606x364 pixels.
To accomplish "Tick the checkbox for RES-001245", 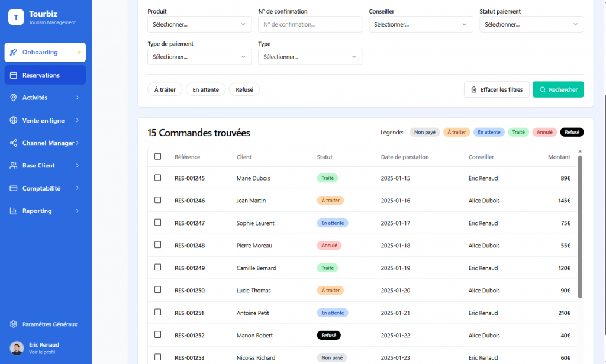I will click(157, 178).
